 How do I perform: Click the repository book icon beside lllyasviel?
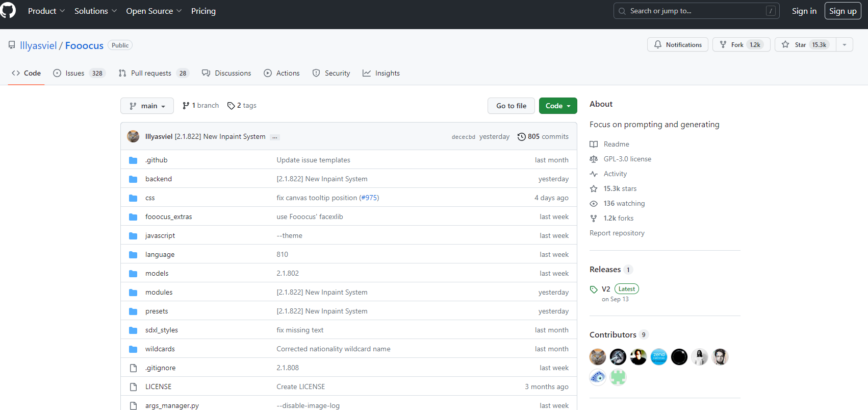coord(12,45)
